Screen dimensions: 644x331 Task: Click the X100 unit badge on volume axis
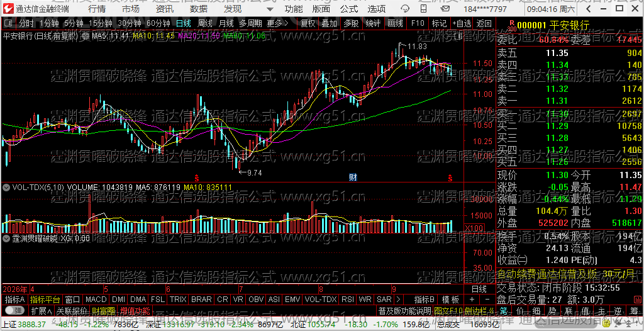pyautogui.click(x=473, y=228)
